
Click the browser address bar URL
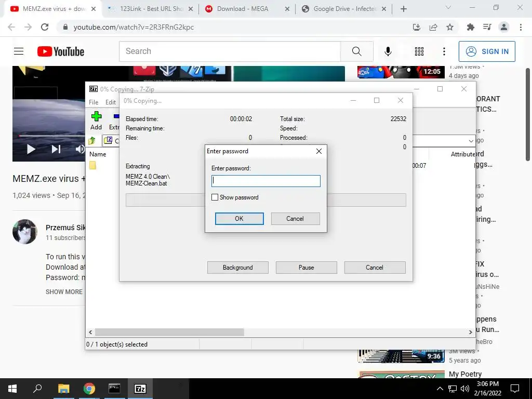134,27
